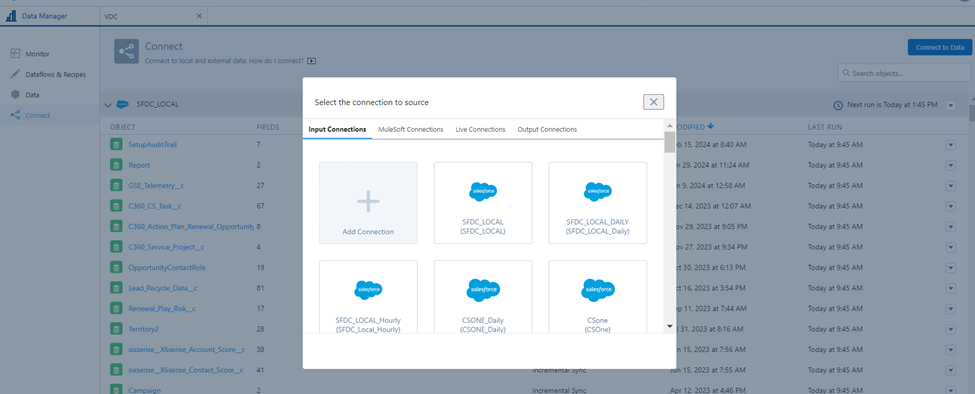Screen dimensions: 975x394
Task: Click the green icon for sixsense__X6sense_Account_Score__c
Action: point(116,349)
